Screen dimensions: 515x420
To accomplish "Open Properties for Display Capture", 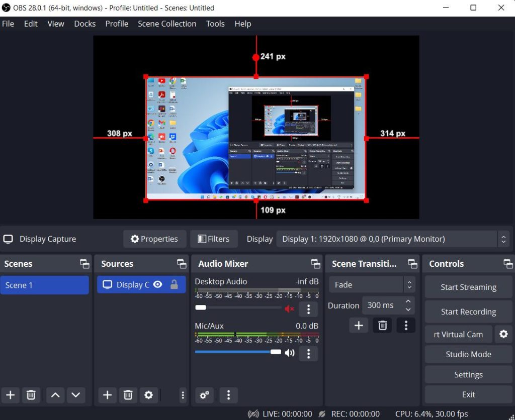I will pyautogui.click(x=154, y=239).
